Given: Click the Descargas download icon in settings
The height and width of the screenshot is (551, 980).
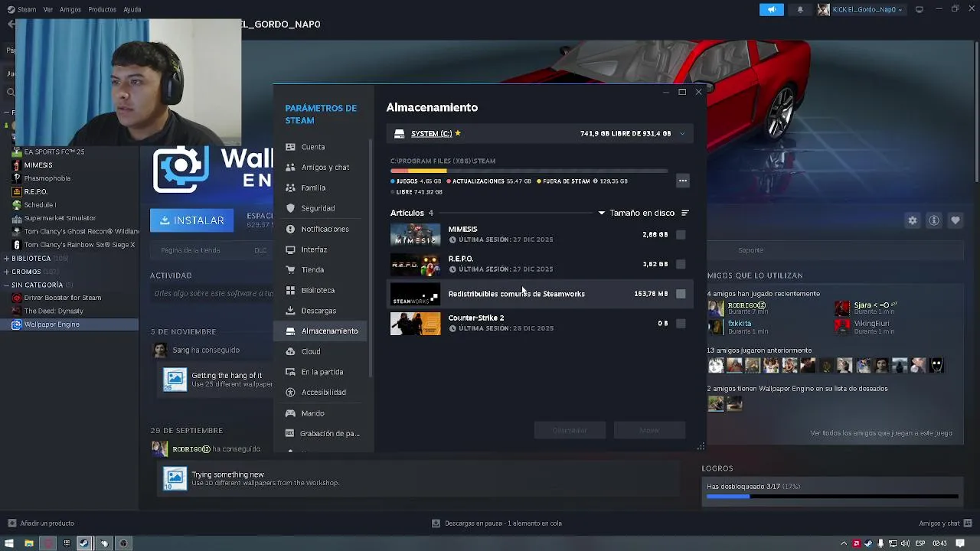Looking at the screenshot, I should (x=290, y=311).
